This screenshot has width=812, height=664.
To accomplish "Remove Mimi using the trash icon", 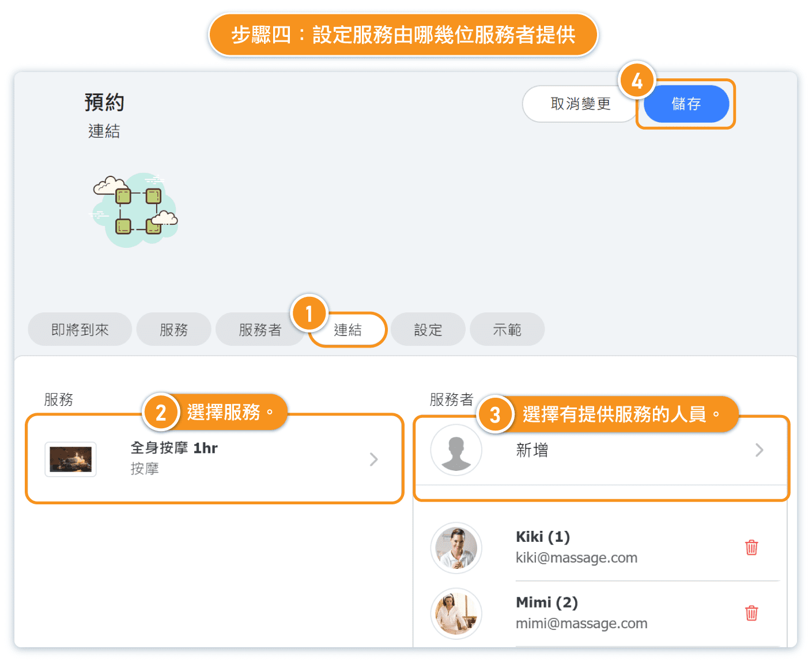I will click(x=751, y=613).
